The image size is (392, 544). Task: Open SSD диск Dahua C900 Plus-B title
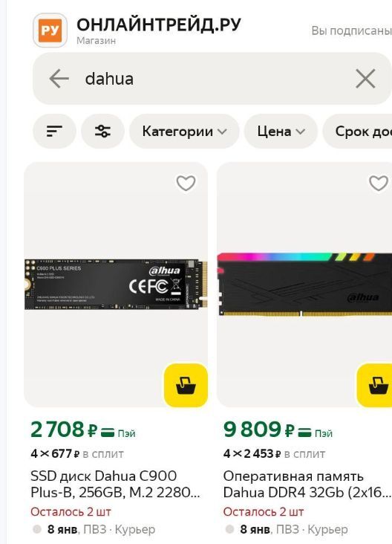115,484
